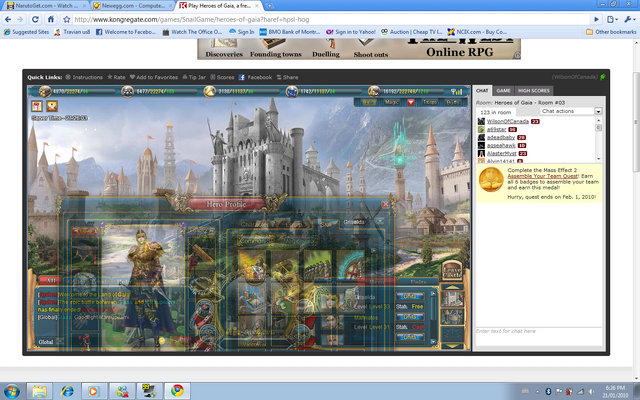Reload the page with the refresh icon
The image size is (640, 400).
35,19
